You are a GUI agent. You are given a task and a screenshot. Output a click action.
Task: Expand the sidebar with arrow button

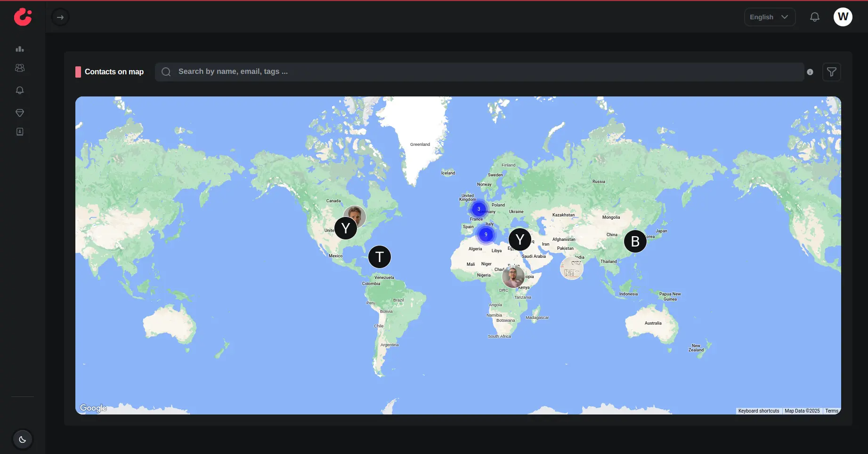coord(60,17)
